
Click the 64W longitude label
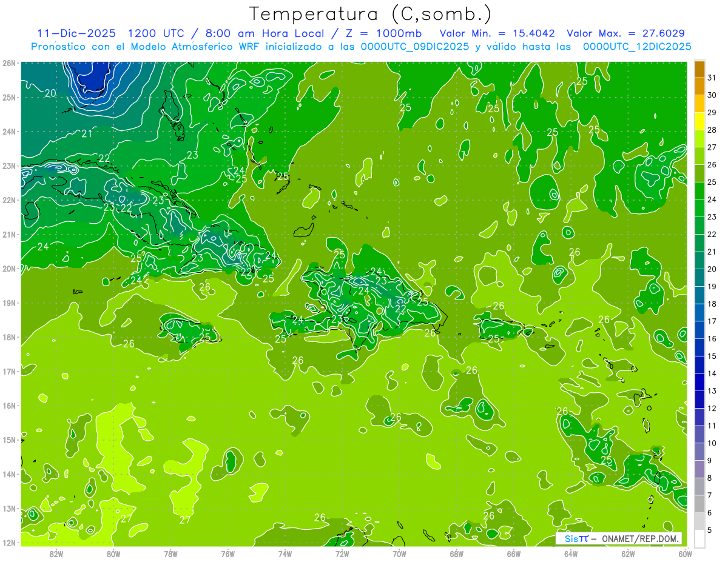point(571,554)
